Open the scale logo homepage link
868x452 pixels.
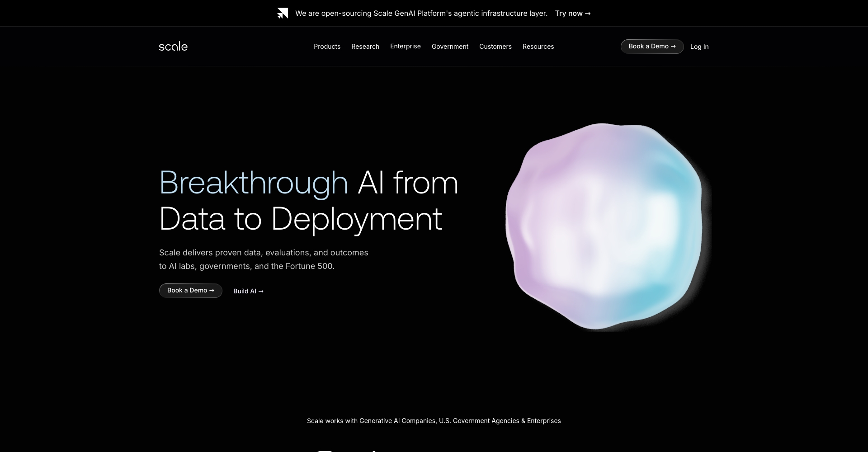click(x=173, y=46)
